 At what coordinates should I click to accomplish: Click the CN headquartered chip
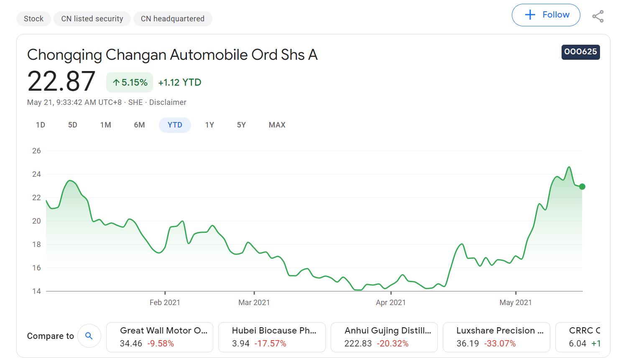pos(173,18)
